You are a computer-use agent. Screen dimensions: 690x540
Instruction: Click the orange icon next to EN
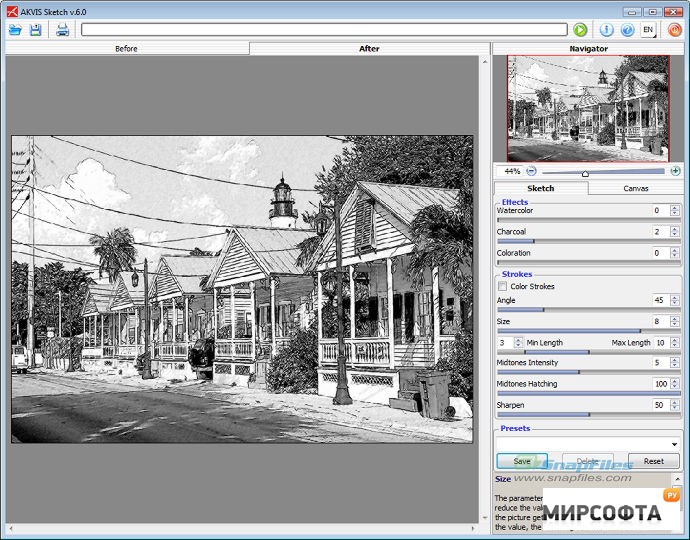[x=674, y=30]
